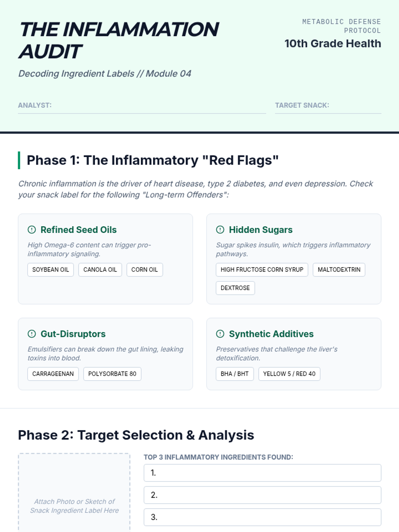The height and width of the screenshot is (532, 399).
Task: Click the ANALYST name line
Action: 158,106
